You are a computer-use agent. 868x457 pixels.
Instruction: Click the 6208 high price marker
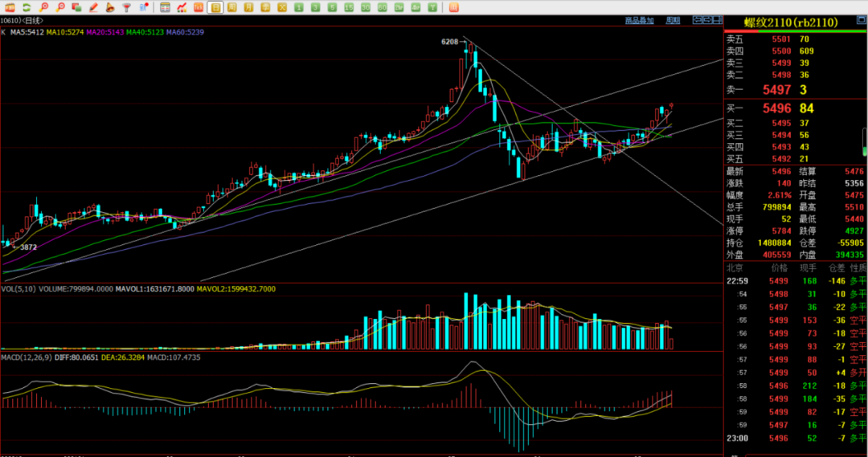(x=449, y=42)
